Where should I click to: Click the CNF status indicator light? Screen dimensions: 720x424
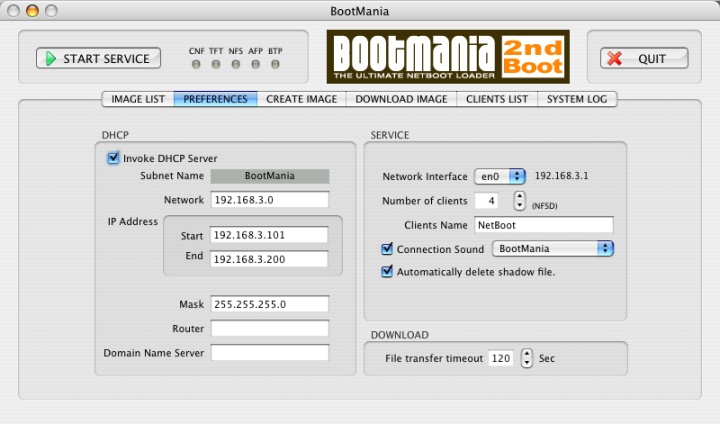[x=196, y=64]
